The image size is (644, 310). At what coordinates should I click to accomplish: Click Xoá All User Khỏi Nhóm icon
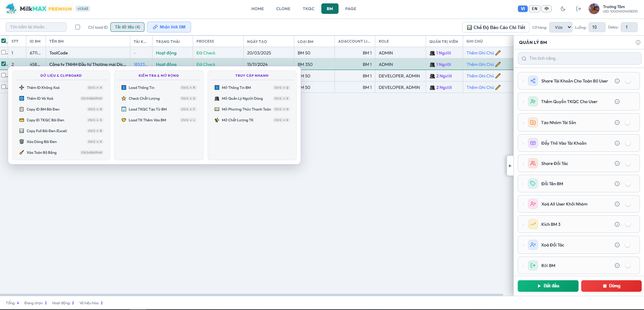(533, 204)
